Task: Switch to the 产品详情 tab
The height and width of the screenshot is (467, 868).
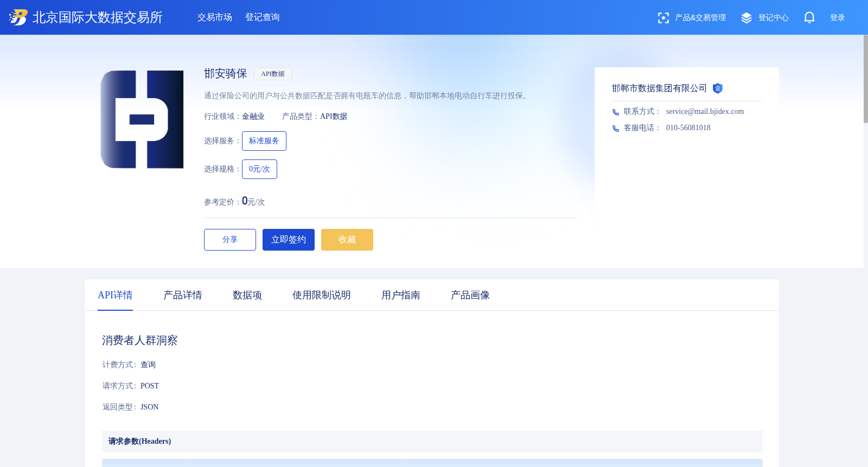Action: 183,295
